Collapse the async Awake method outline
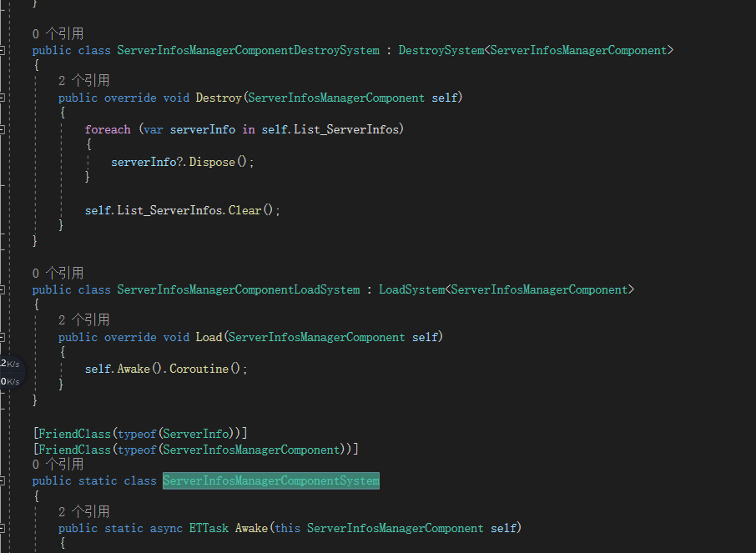The image size is (756, 553). (x=2, y=529)
